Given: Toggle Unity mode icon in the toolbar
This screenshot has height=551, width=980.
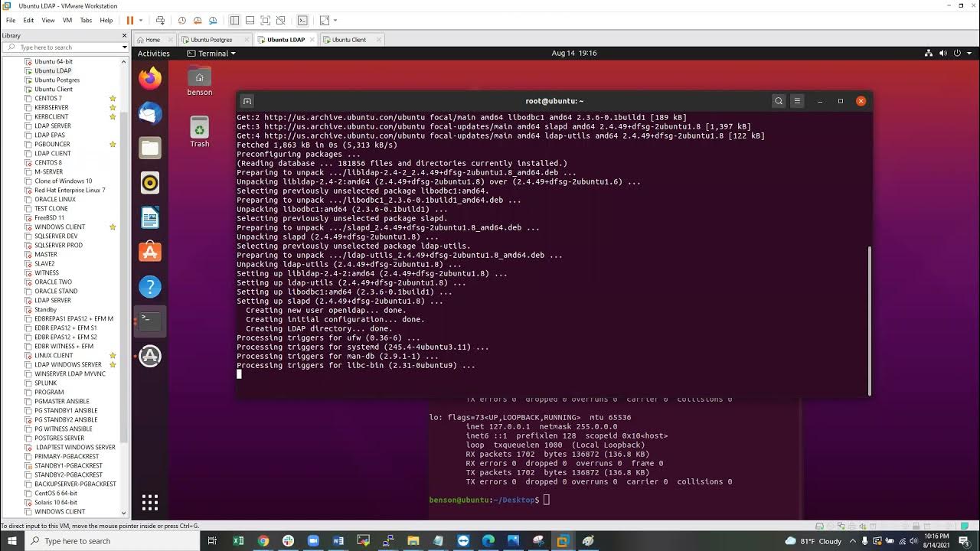Looking at the screenshot, I should (280, 20).
